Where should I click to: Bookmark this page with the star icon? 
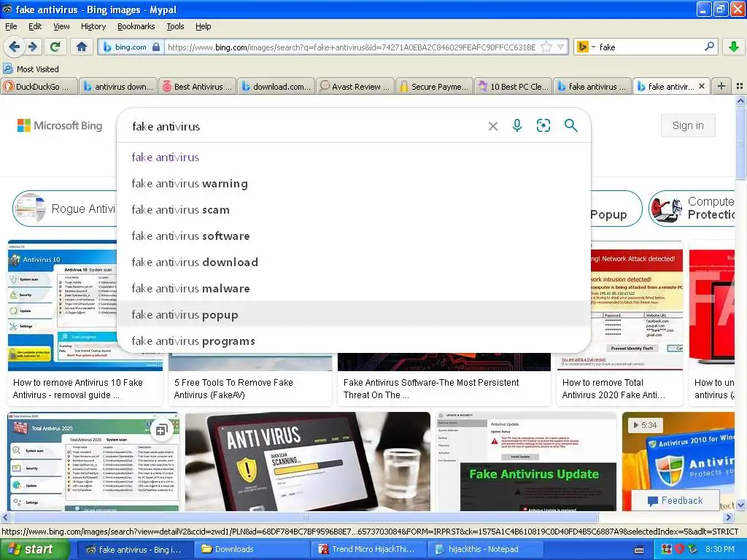tap(546, 47)
